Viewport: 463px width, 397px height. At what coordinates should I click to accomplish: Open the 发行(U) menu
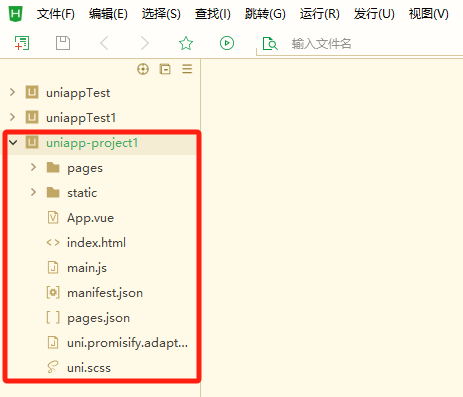(374, 14)
